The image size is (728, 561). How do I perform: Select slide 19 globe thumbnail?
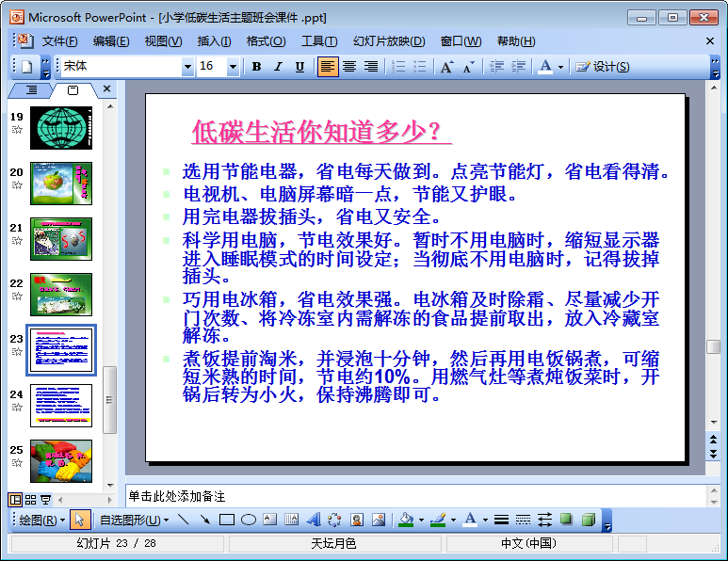click(x=61, y=128)
